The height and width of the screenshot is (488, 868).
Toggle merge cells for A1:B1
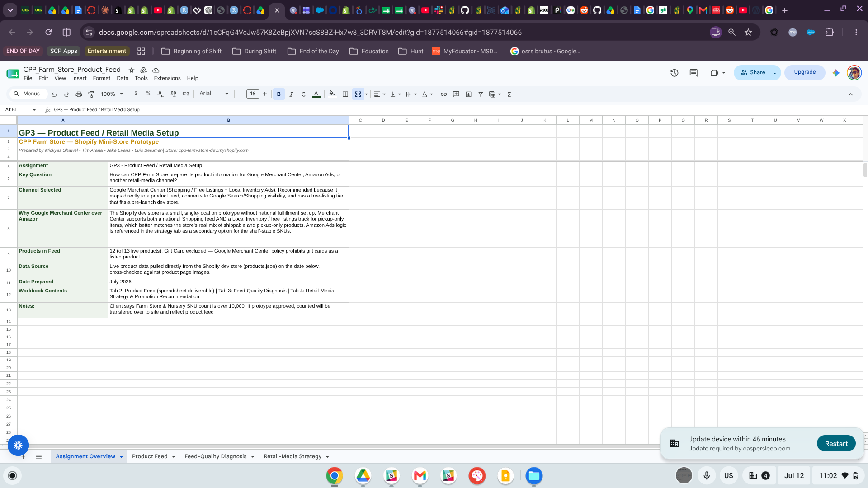point(358,94)
